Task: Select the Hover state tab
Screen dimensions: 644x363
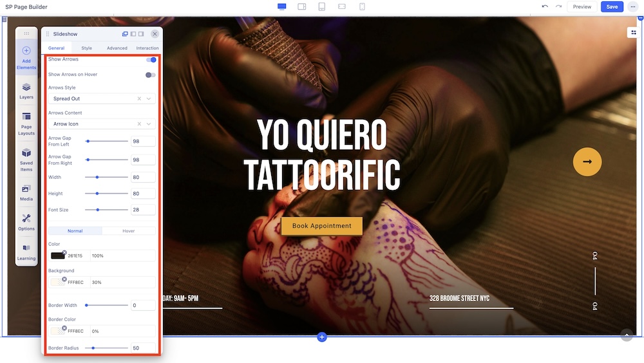Action: click(x=129, y=231)
